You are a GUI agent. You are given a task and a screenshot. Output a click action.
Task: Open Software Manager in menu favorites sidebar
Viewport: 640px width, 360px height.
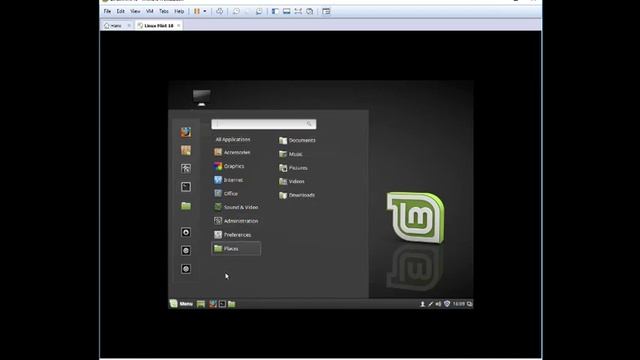[x=186, y=151]
